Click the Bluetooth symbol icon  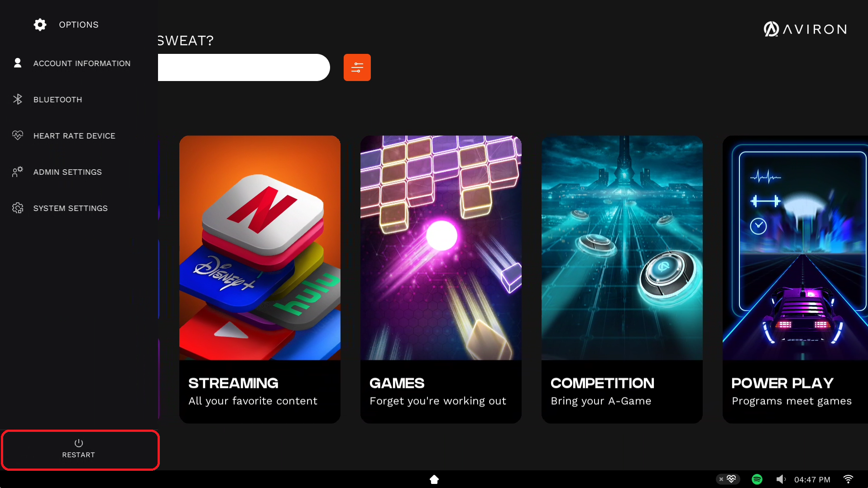[18, 99]
